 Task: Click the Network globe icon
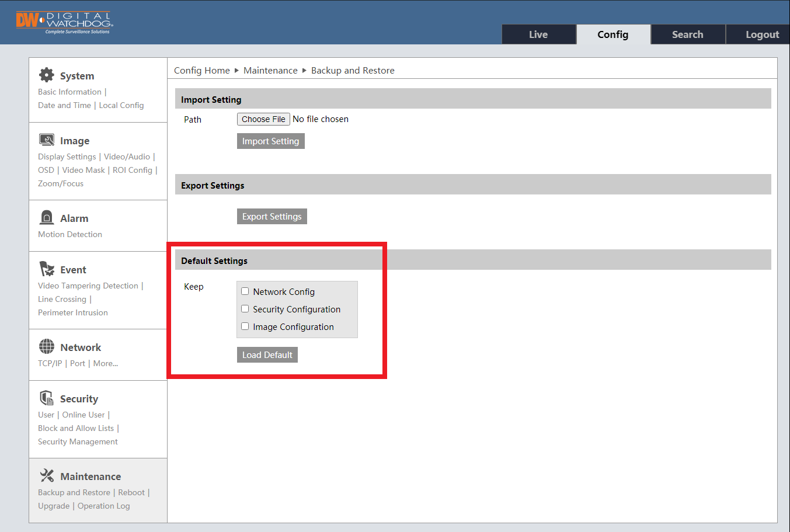pyautogui.click(x=47, y=347)
